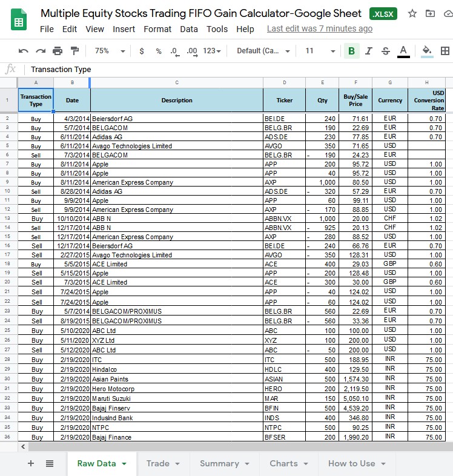
Task: Open the 123 more formats dropdown
Action: click(212, 51)
